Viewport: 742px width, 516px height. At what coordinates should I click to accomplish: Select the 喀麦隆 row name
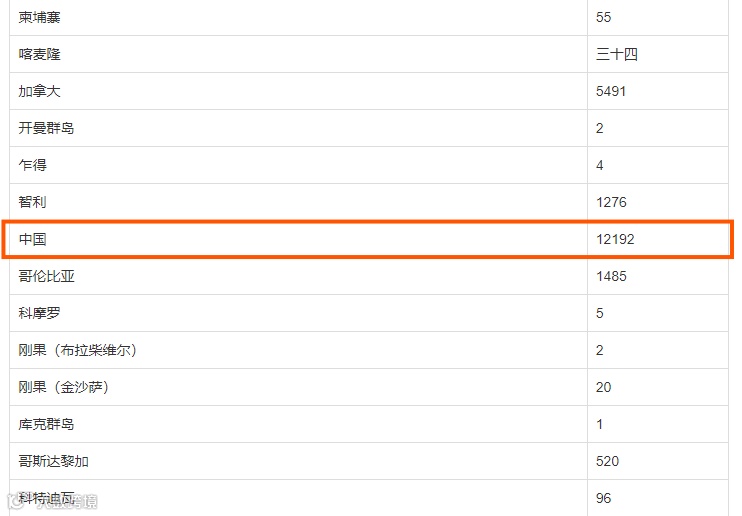[39, 54]
